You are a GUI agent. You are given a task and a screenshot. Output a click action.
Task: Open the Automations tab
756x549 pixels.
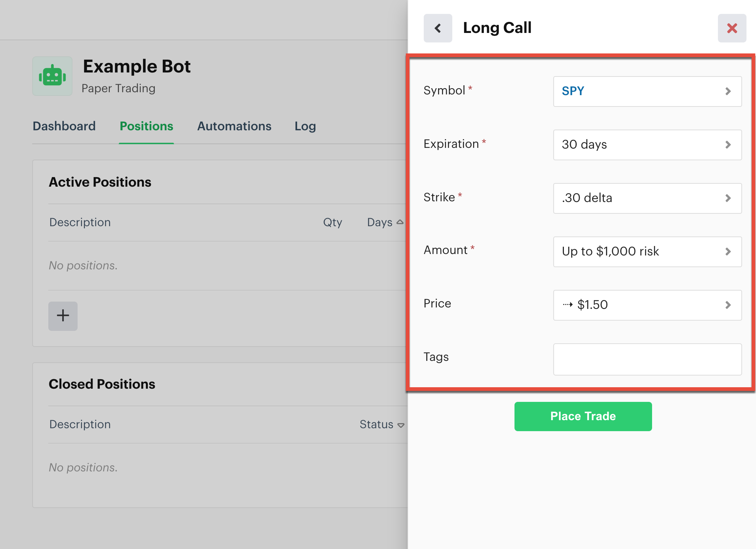click(x=234, y=126)
